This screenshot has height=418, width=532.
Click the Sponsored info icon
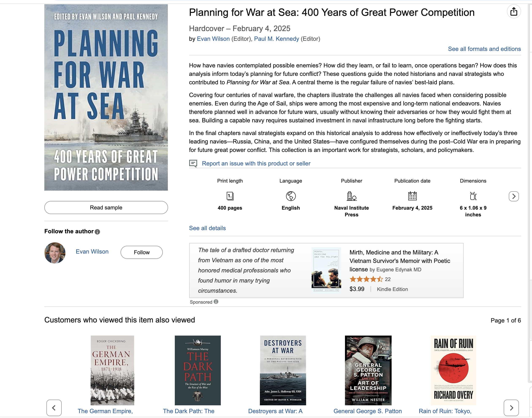point(216,302)
